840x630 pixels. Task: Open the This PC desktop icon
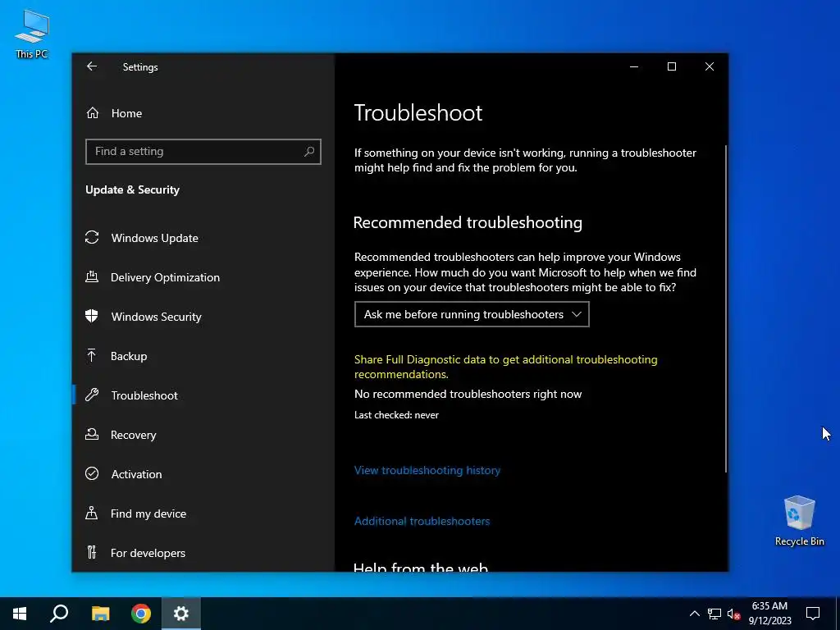pyautogui.click(x=32, y=34)
